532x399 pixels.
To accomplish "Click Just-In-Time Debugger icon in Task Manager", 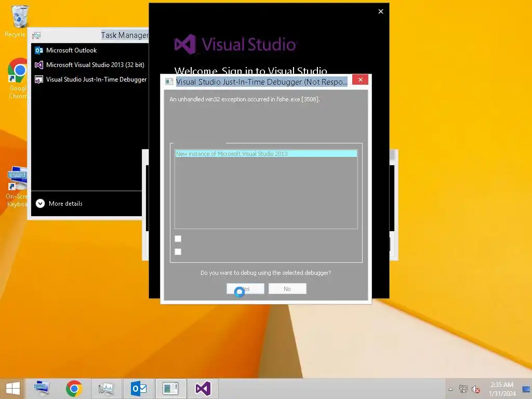I will pos(39,79).
